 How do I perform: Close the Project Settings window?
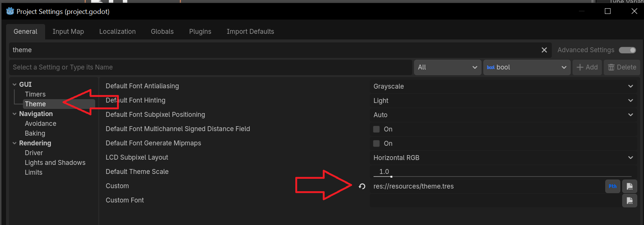[x=634, y=11]
